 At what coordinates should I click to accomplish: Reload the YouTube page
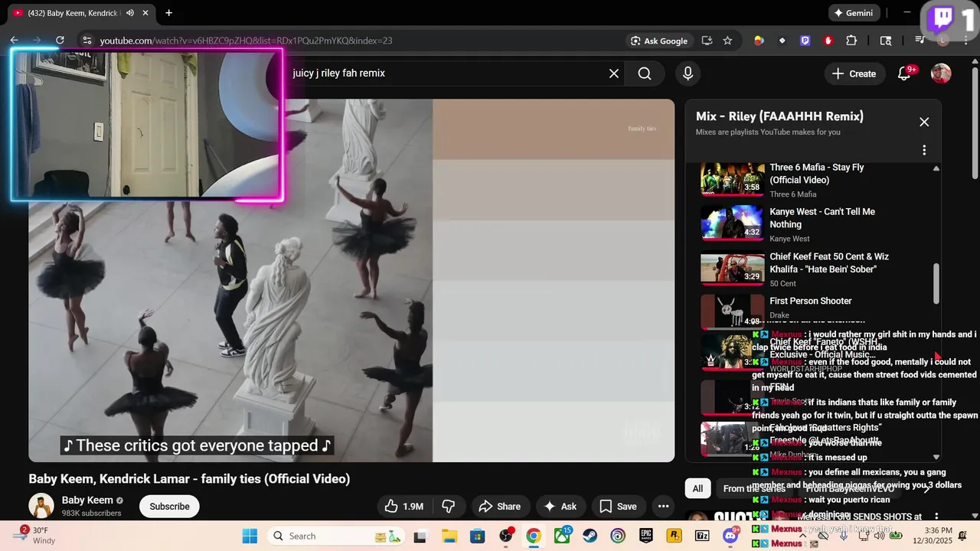click(x=60, y=41)
